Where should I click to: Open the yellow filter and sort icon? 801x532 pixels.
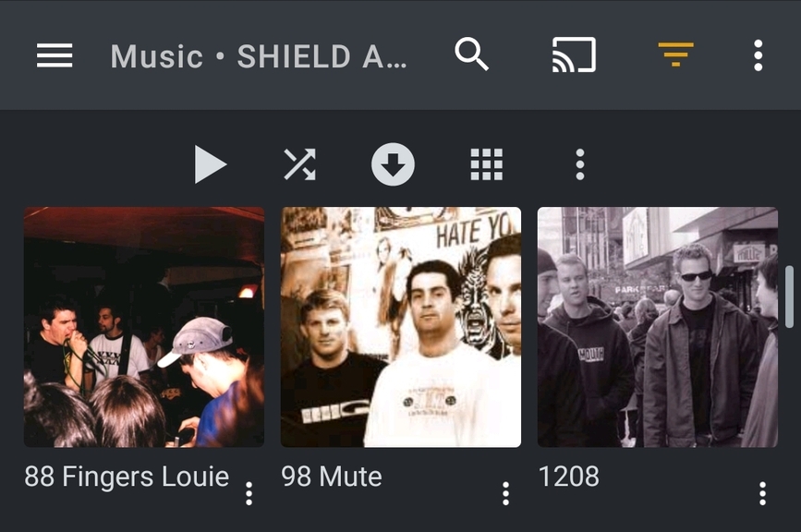(675, 54)
